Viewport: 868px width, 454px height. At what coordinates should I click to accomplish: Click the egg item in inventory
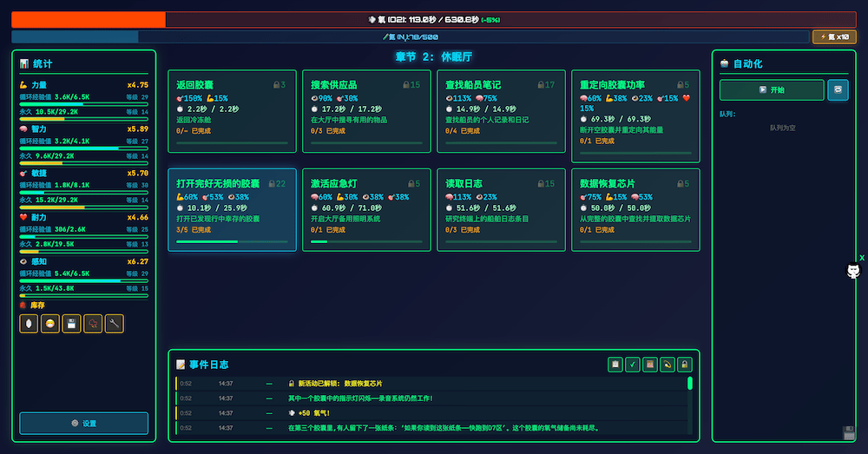coord(29,324)
